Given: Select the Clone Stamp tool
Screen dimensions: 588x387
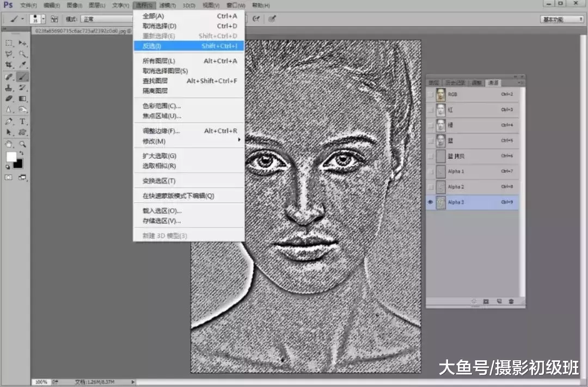Looking at the screenshot, I should [9, 88].
